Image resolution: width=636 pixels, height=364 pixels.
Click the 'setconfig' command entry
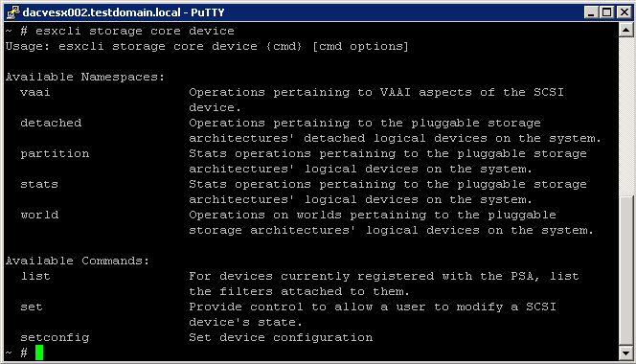coord(55,337)
